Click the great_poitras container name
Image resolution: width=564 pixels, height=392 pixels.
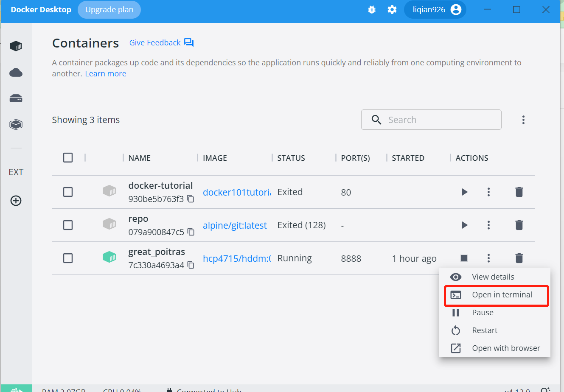click(157, 252)
